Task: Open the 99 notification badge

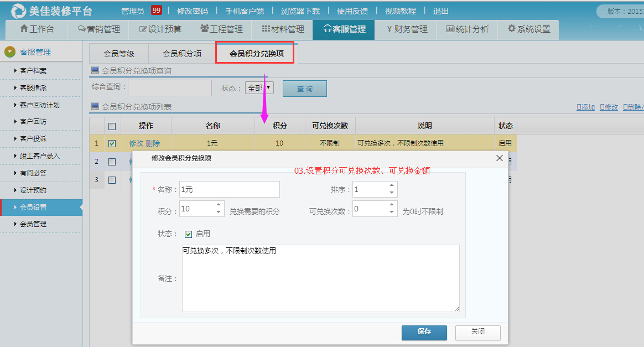Action: [157, 11]
